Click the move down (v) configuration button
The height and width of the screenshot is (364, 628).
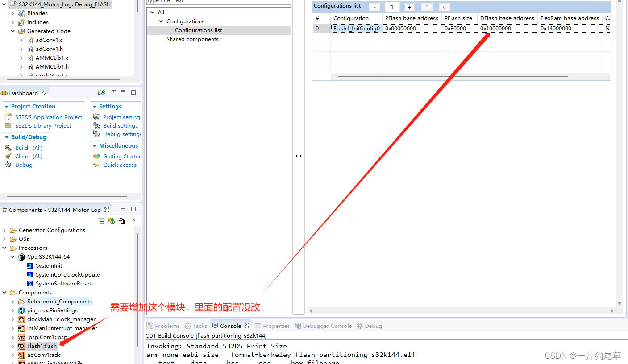coord(444,7)
